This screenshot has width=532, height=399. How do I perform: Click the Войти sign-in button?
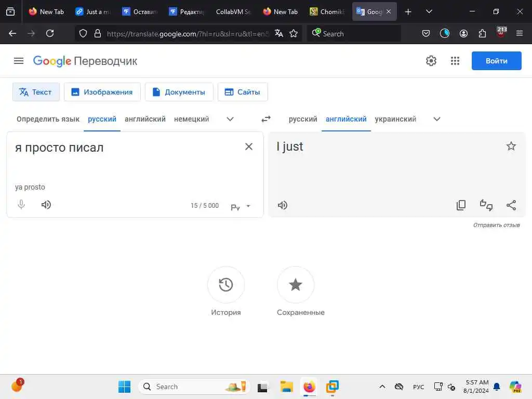click(496, 61)
